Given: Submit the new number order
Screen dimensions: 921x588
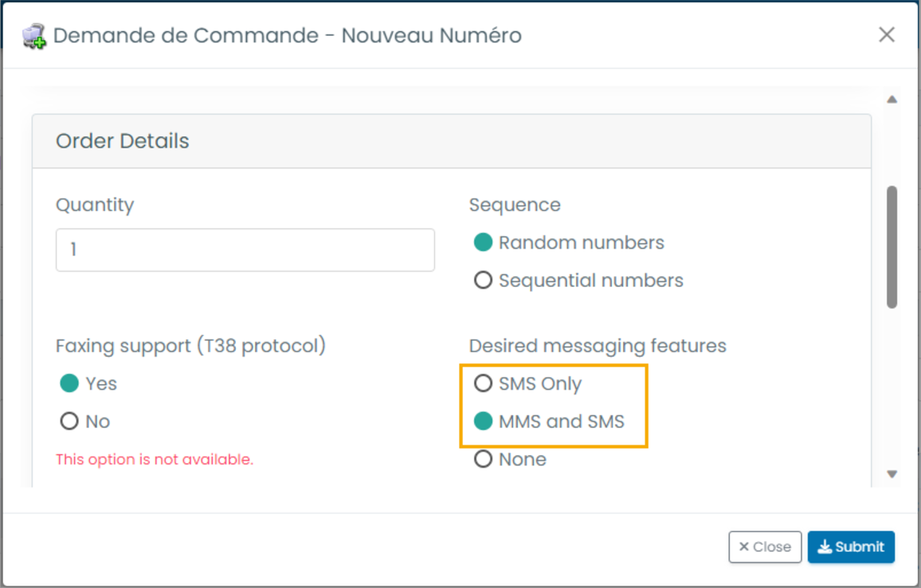Looking at the screenshot, I should click(x=851, y=547).
